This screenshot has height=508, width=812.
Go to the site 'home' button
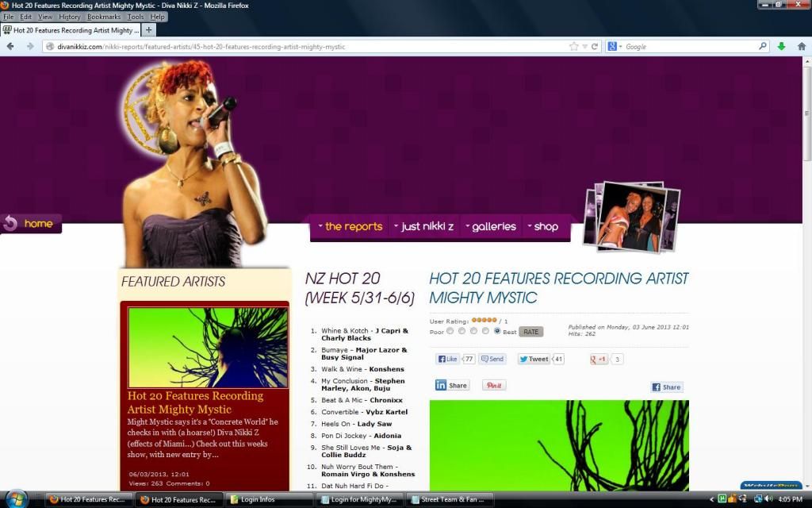pyautogui.click(x=31, y=224)
